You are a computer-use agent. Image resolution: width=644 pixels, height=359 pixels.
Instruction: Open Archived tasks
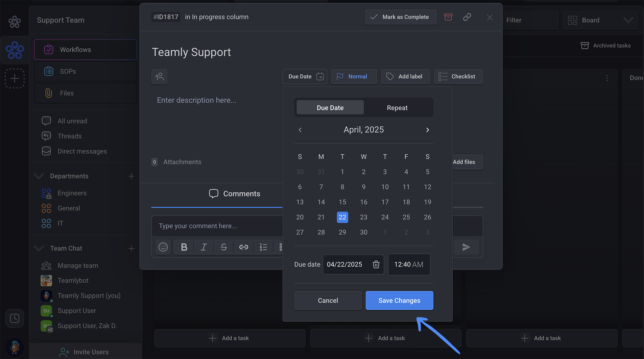coord(605,46)
